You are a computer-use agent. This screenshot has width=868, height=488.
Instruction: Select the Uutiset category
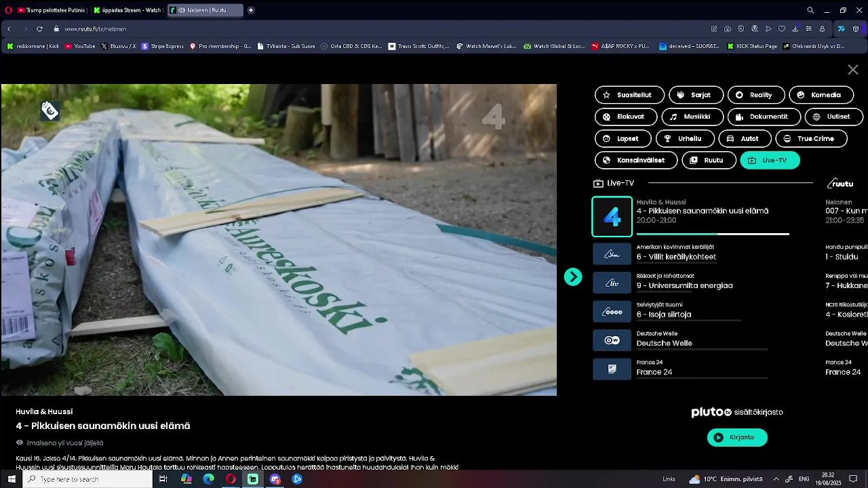tap(834, 117)
